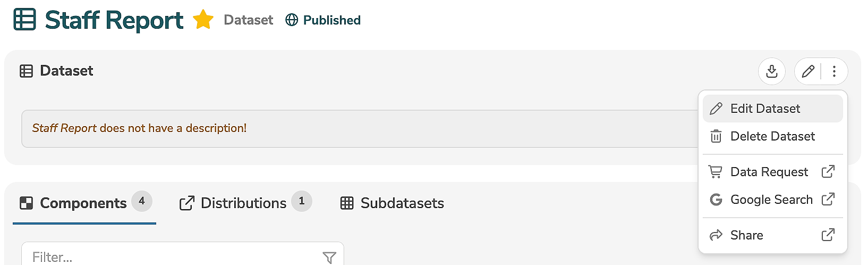This screenshot has height=265, width=868.
Task: Click the download dataset icon
Action: [x=772, y=71]
